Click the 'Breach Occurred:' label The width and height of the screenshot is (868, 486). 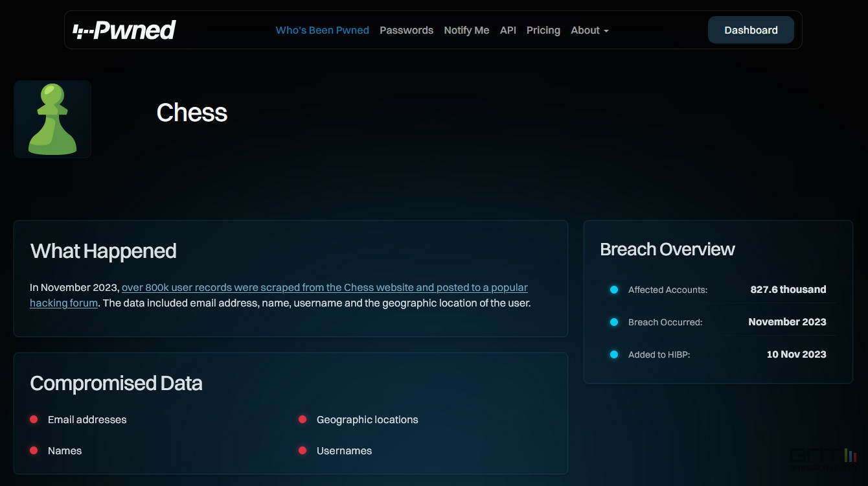pyautogui.click(x=665, y=322)
